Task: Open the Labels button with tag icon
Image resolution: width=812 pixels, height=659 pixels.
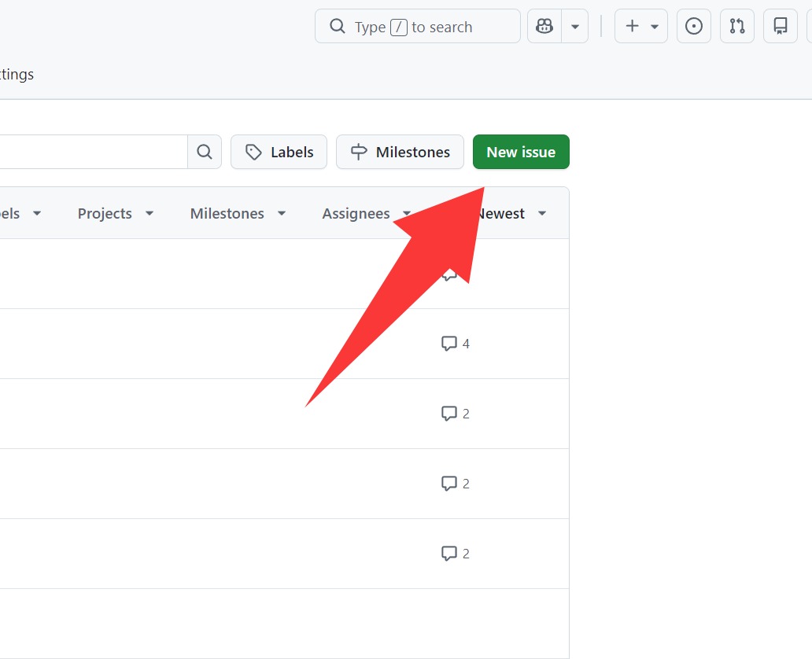Action: [279, 152]
